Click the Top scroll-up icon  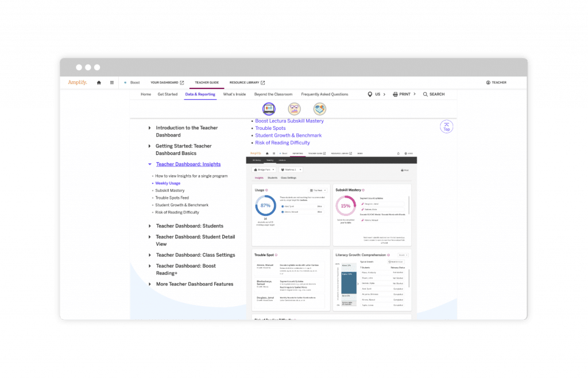click(446, 126)
